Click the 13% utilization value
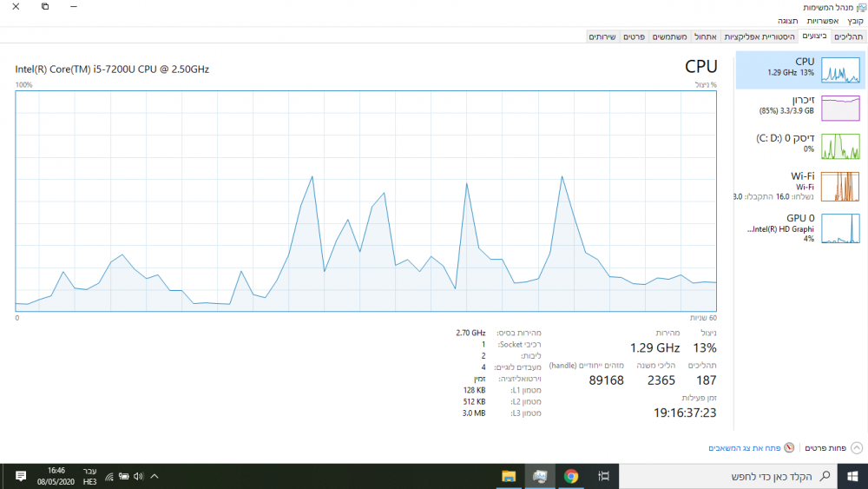 click(x=705, y=347)
